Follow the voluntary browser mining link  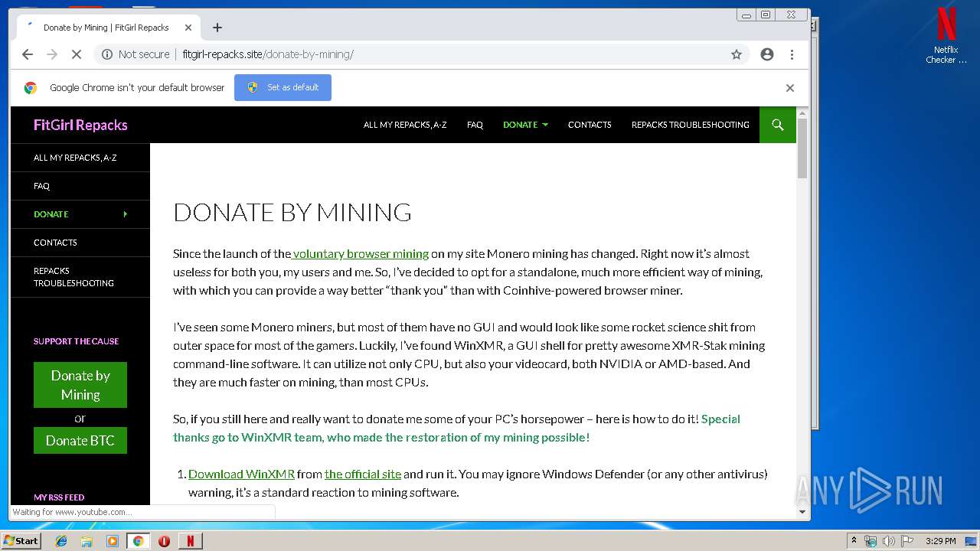click(x=360, y=253)
